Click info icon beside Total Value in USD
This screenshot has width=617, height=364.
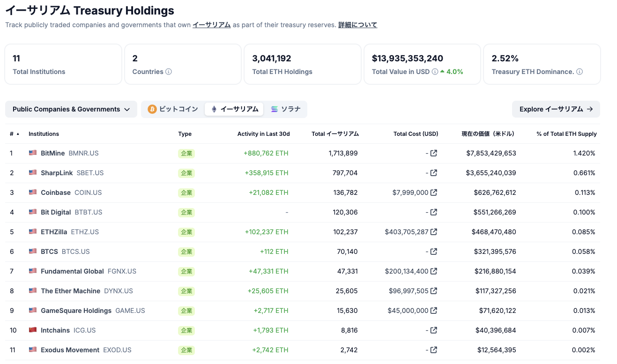(435, 72)
